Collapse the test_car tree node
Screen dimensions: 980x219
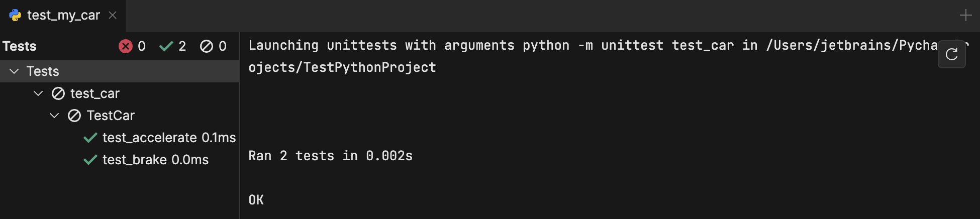point(38,93)
